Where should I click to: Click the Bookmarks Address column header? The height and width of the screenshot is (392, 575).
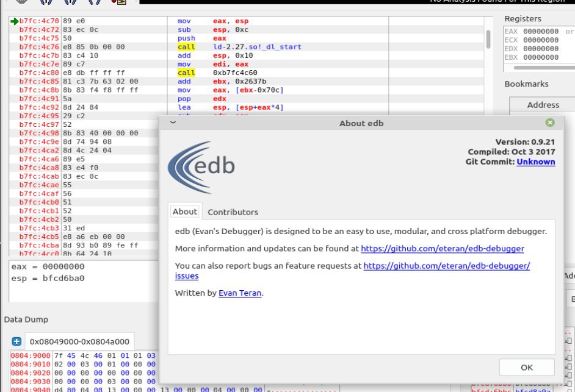click(x=543, y=105)
